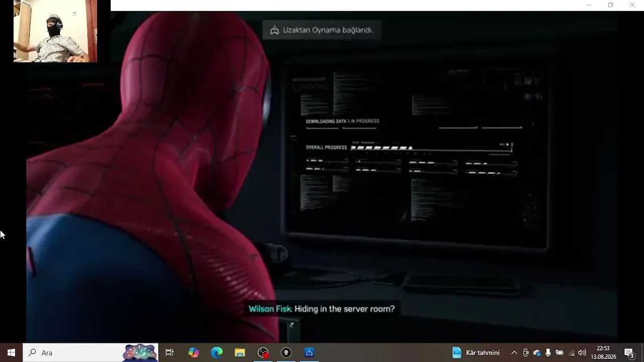This screenshot has width=644, height=362.
Task: Open the Meet Now camera tray icon
Action: [526, 353]
